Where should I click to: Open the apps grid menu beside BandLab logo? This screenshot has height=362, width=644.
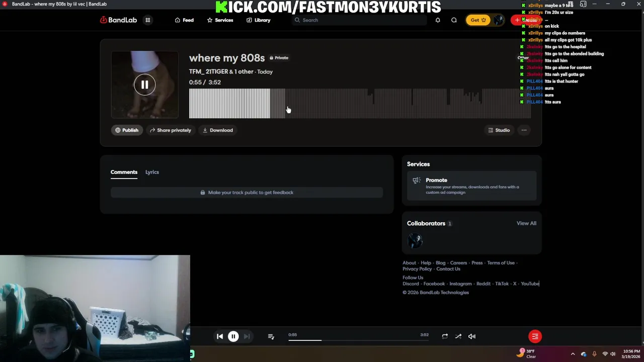tap(148, 20)
